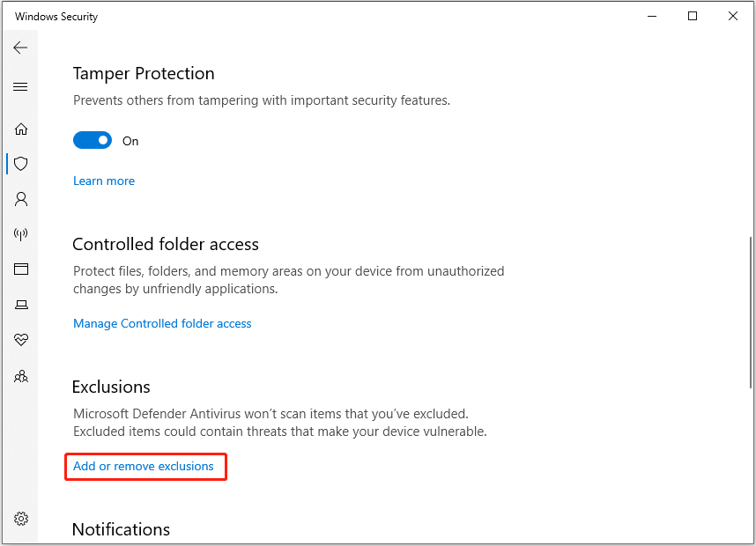Go back using the back arrow
This screenshot has height=546, width=756.
pyautogui.click(x=20, y=48)
